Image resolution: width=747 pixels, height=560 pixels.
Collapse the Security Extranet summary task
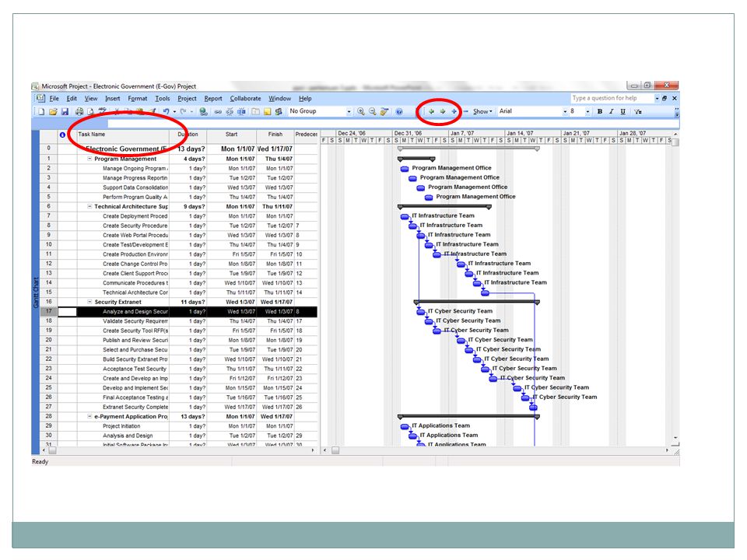click(89, 302)
